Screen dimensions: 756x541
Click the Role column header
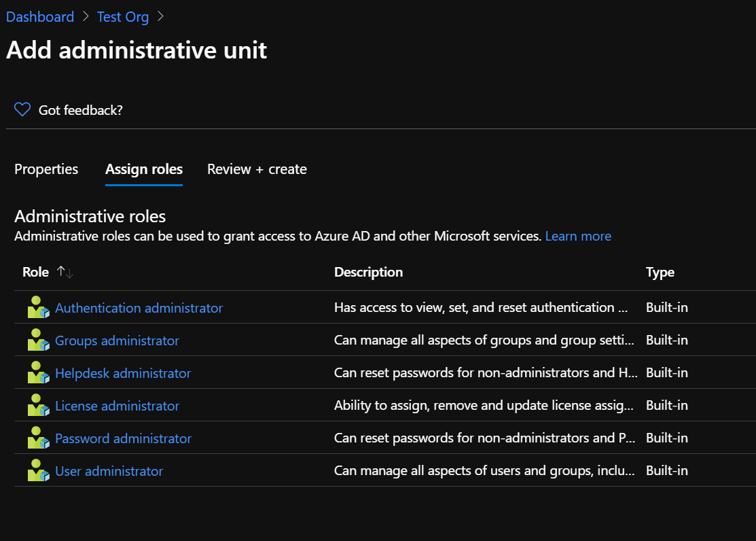click(36, 272)
